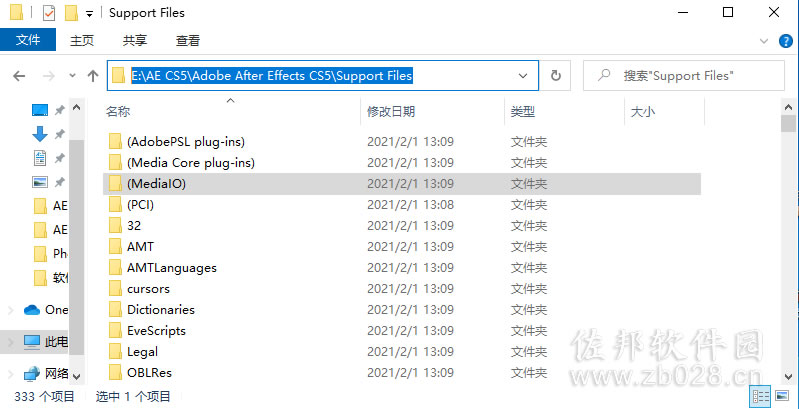
Task: Sort by the 名称 column header
Action: tap(118, 112)
